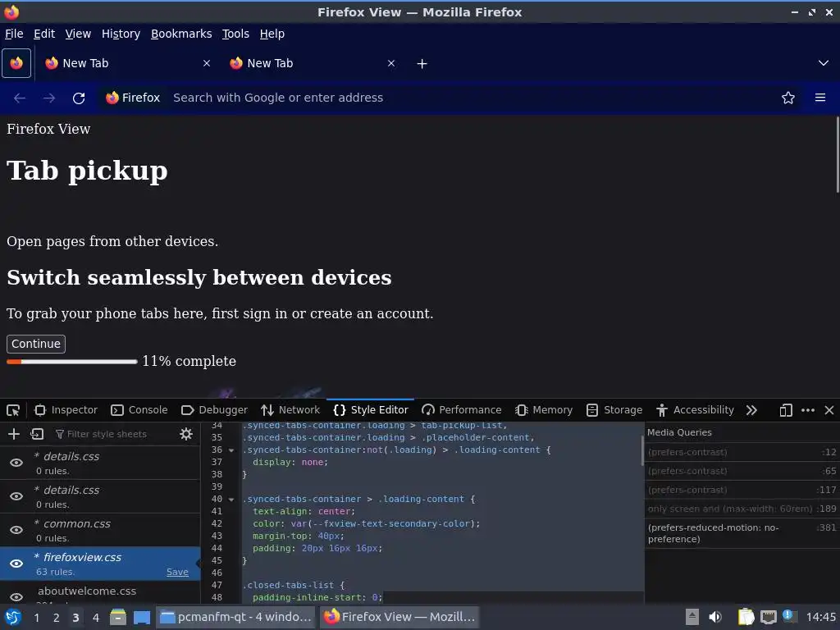Jump to prefers-contrast media query line 12
Viewport: 840px width, 630px height.
(x=742, y=452)
